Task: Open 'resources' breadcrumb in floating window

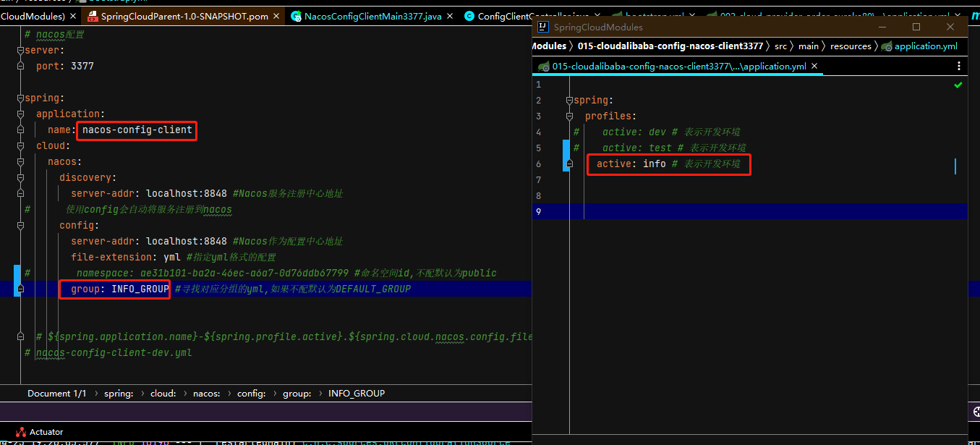Action: pyautogui.click(x=851, y=46)
